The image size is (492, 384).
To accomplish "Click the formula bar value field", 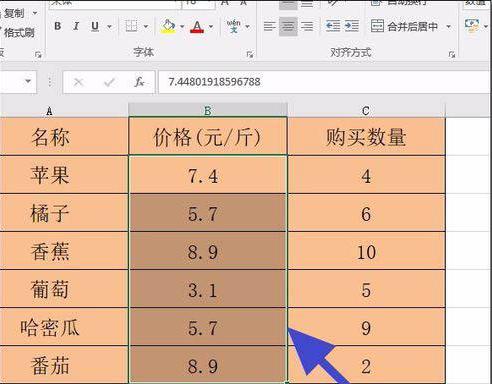I will [x=324, y=82].
